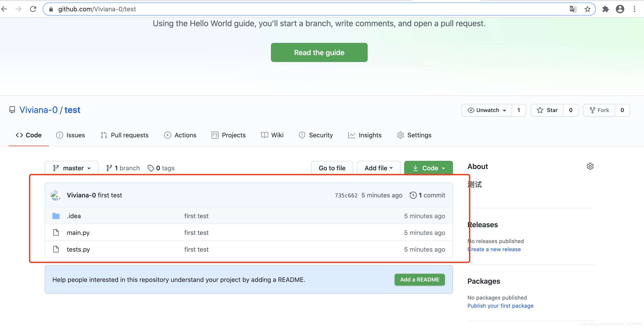644x328 pixels.
Task: Star the test repository
Action: [547, 110]
